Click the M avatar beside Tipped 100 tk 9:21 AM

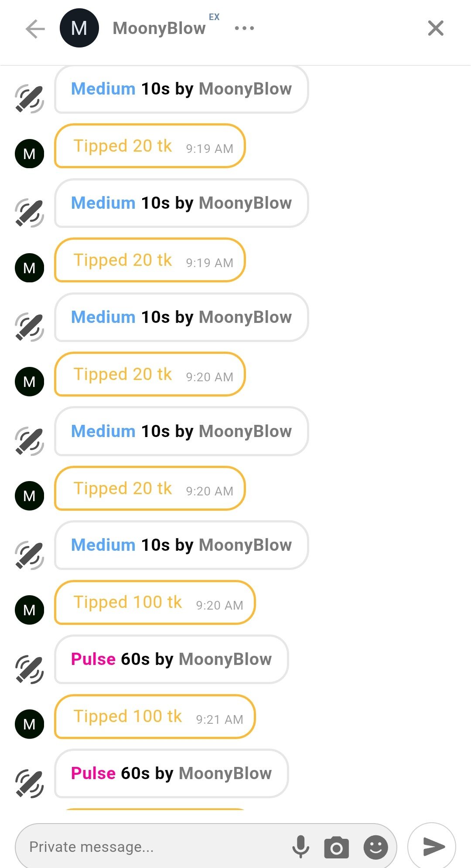click(29, 724)
